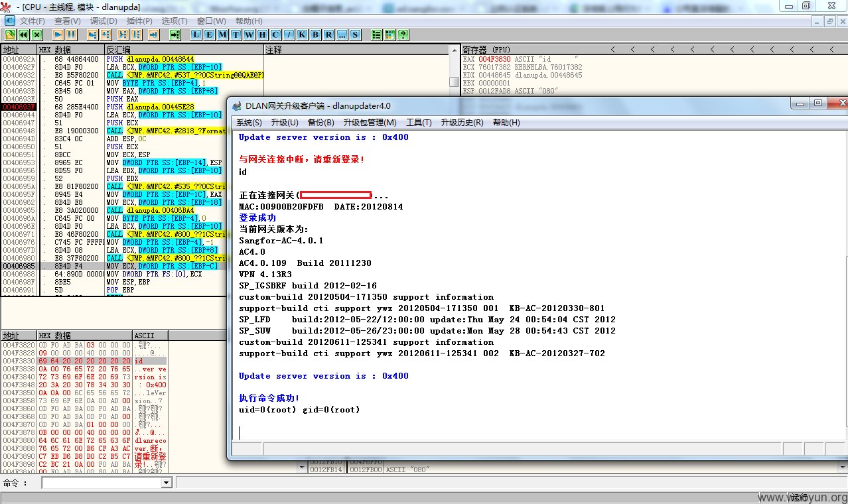Image resolution: width=848 pixels, height=504 pixels.
Task: Select the highlighted row at address 00406985
Action: 113,266
